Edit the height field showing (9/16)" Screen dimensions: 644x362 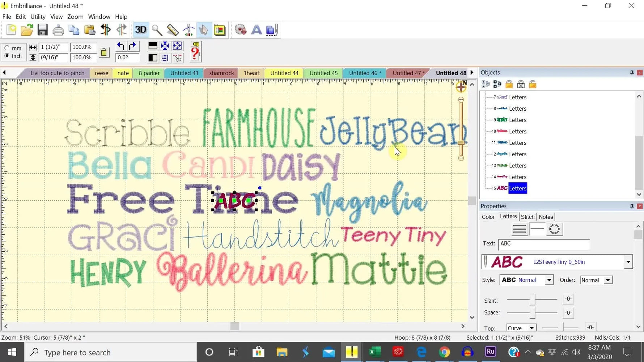point(53,57)
